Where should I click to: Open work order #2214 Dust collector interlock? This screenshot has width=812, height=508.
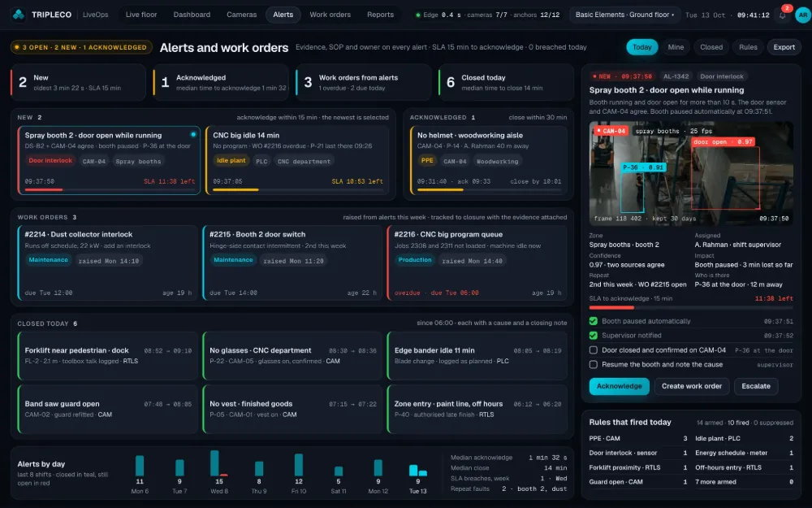108,263
